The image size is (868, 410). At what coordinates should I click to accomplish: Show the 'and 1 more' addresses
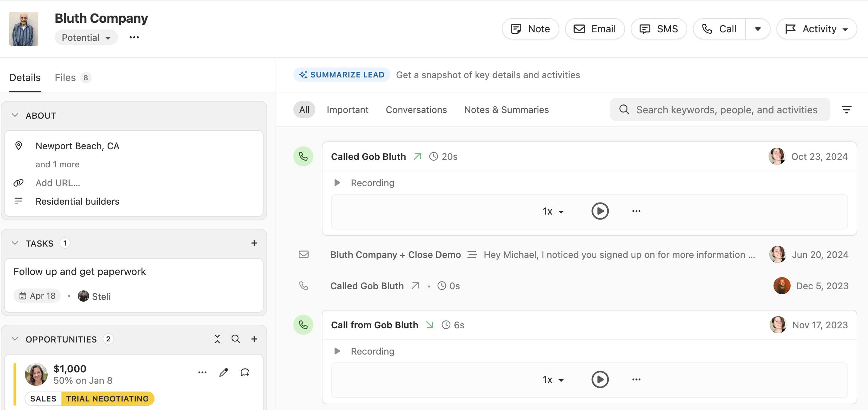point(58,164)
